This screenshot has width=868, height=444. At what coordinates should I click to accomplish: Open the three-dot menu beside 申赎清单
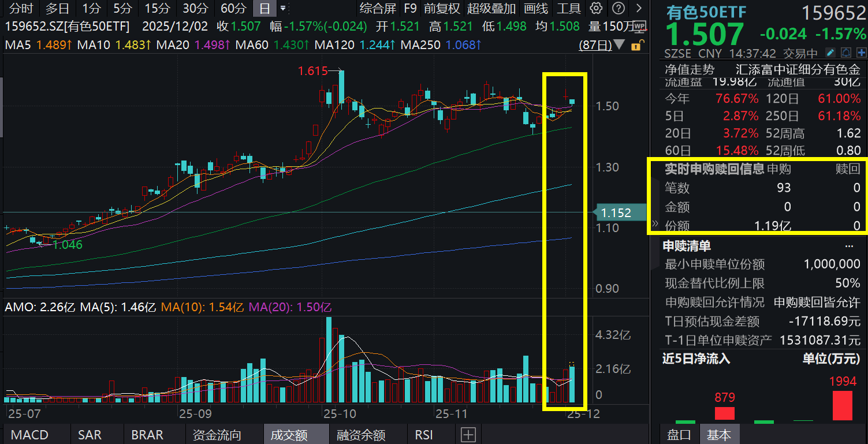click(849, 246)
